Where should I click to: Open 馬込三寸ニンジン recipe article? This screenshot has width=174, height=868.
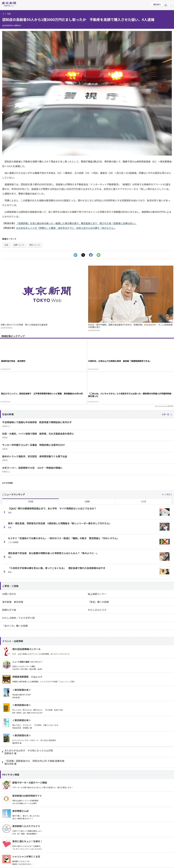tap(42, 393)
